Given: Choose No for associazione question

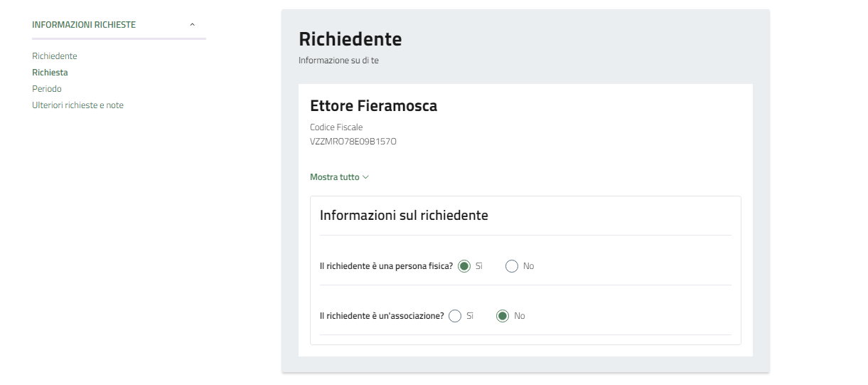Looking at the screenshot, I should 503,316.
